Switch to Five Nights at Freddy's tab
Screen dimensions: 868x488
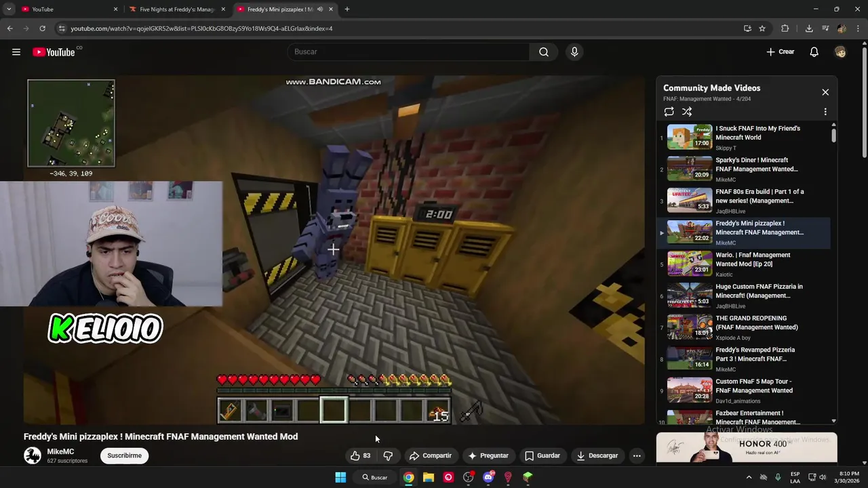pos(178,9)
